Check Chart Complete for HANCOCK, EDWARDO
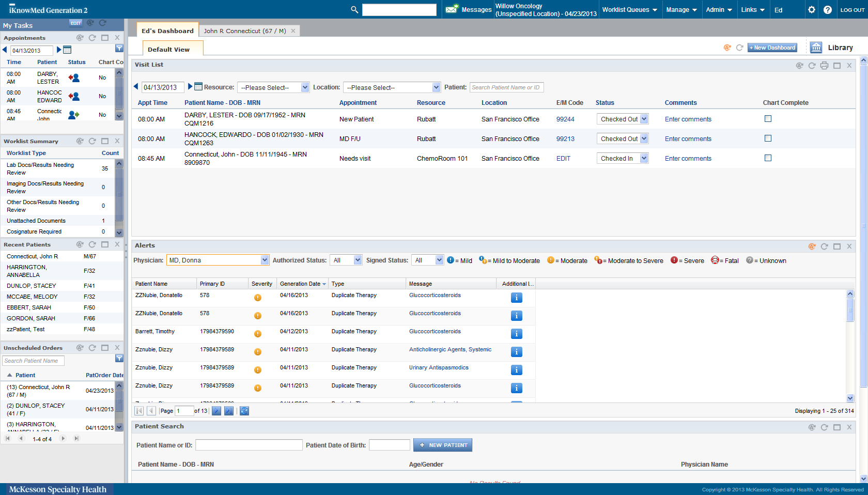The width and height of the screenshot is (868, 495). click(x=768, y=138)
